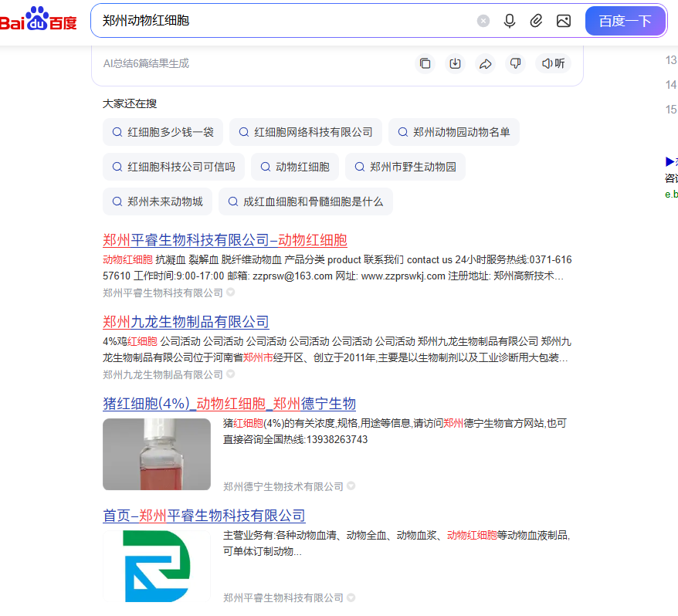678x616 pixels.
Task: Open the pig red blood cell bottle thumbnail
Action: [157, 454]
